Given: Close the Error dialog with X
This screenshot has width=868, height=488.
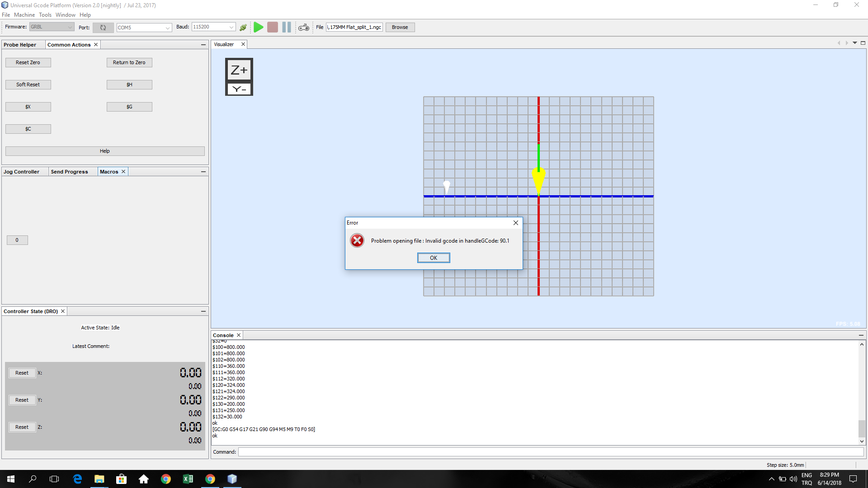Looking at the screenshot, I should (x=516, y=223).
